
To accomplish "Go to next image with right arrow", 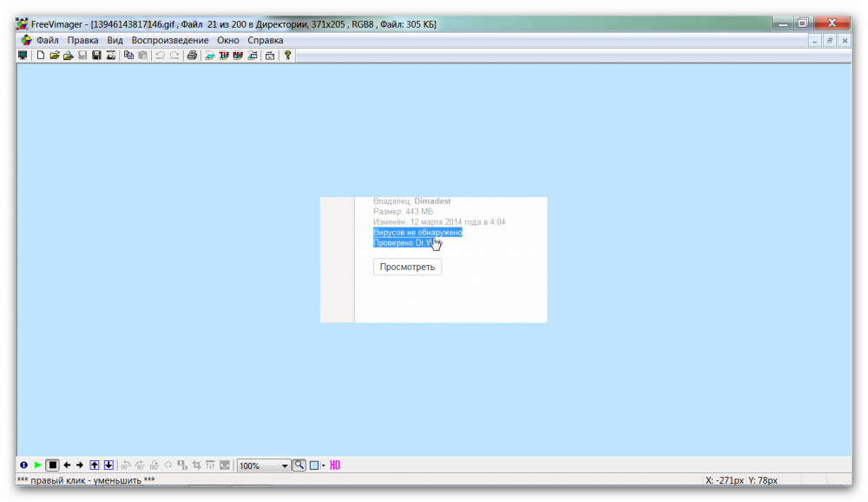I will click(80, 466).
